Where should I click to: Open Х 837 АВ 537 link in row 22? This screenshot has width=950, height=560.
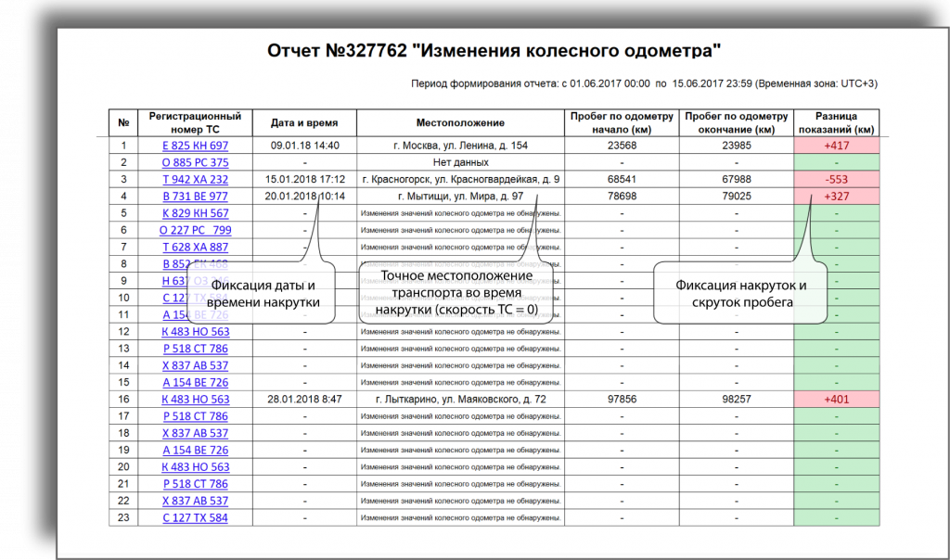(x=195, y=502)
